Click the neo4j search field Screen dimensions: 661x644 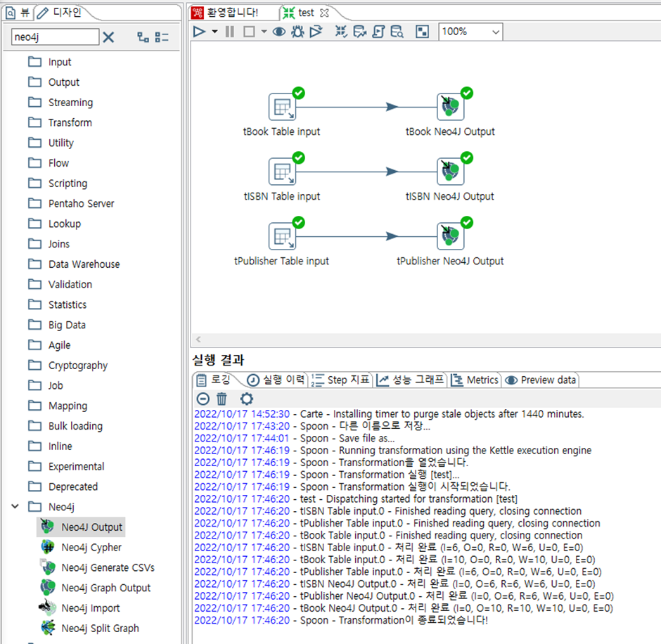click(55, 37)
